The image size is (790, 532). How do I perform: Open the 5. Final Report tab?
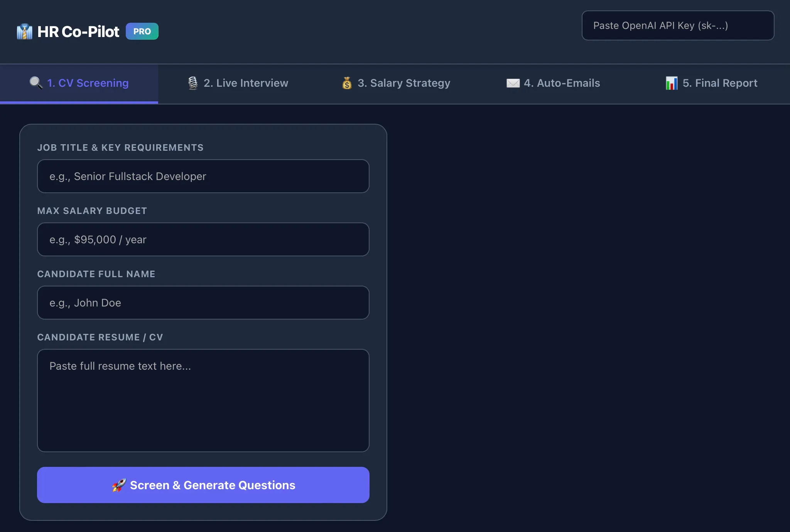(711, 84)
